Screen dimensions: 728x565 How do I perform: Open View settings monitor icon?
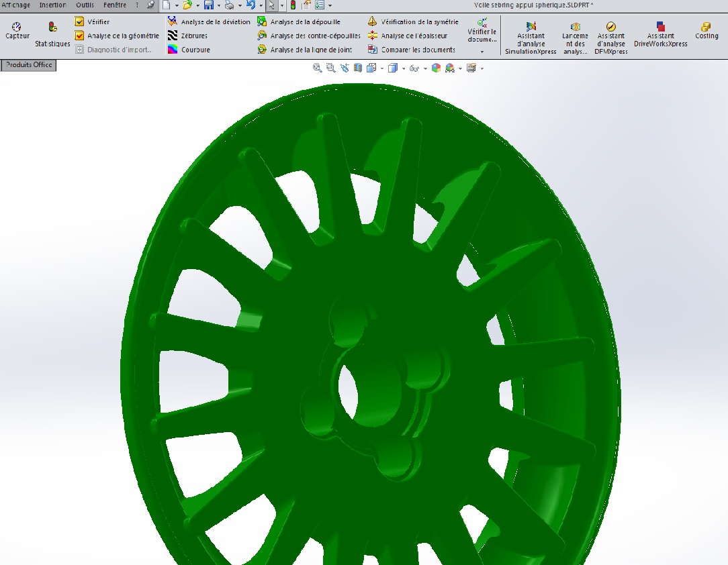click(471, 68)
